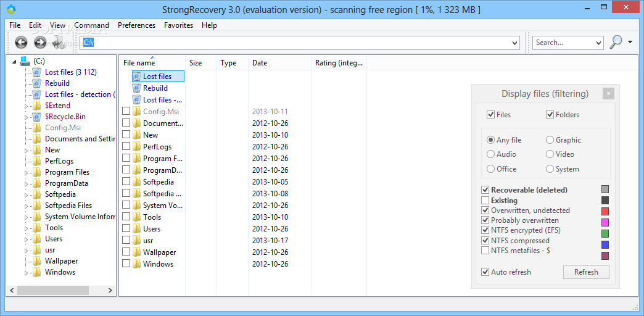This screenshot has height=316, width=644.
Task: Toggle the Folders checkbox
Action: pos(550,115)
